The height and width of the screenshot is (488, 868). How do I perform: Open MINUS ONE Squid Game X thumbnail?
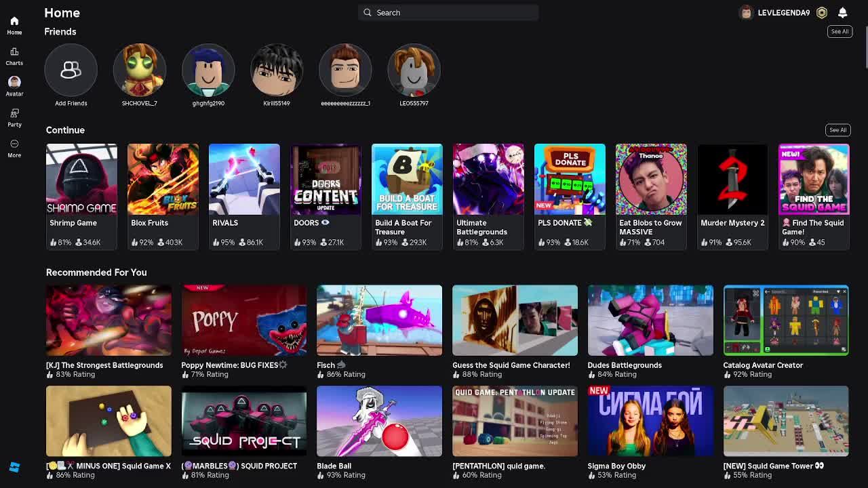[108, 421]
